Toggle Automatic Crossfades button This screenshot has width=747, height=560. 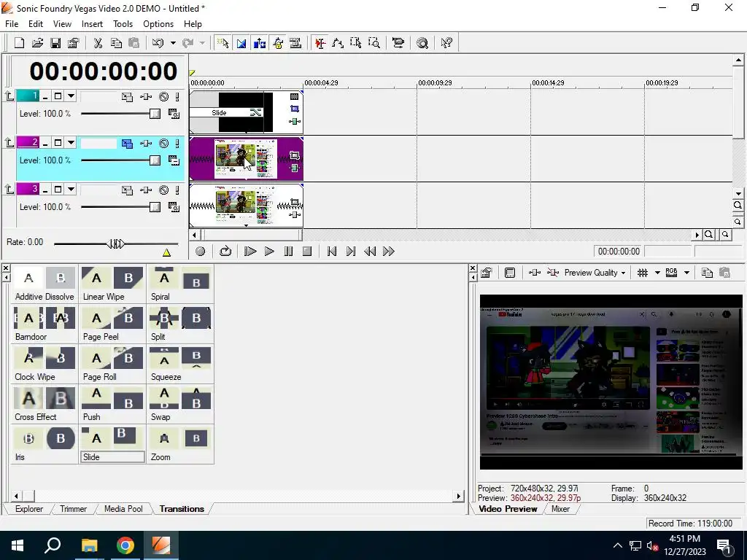point(241,43)
